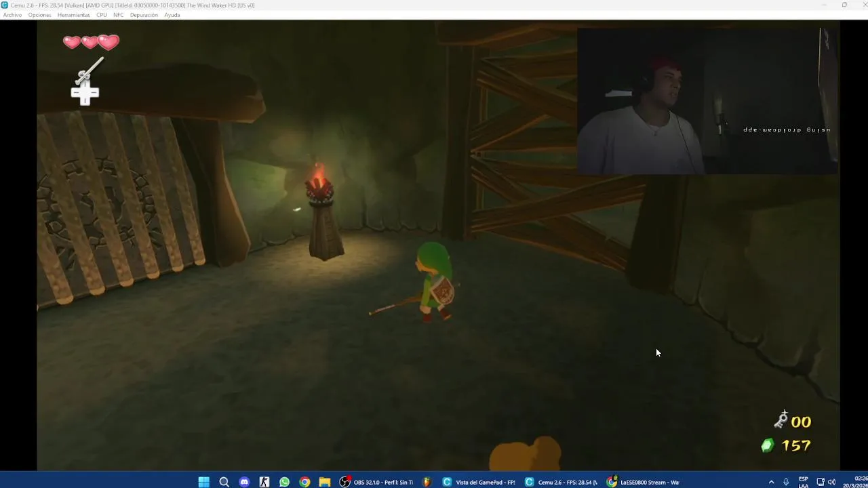The width and height of the screenshot is (868, 488).
Task: Open File Explorer folder icon
Action: tap(325, 482)
